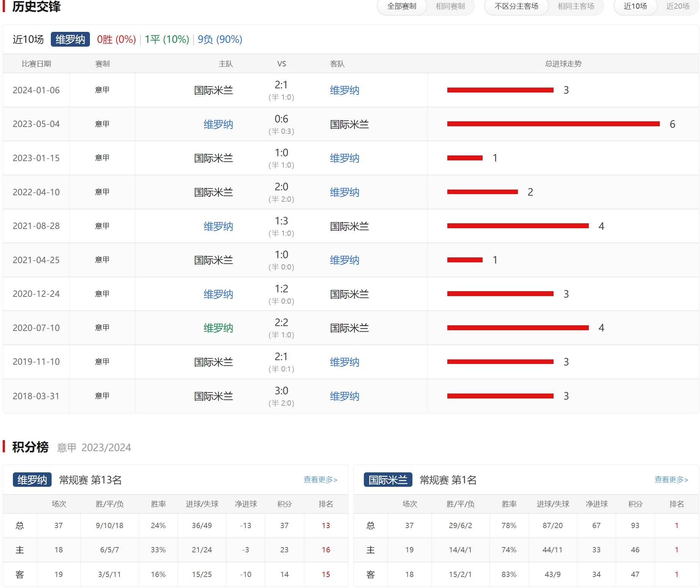700x588 pixels.
Task: Click 常规赛 第1名 label
Action: 448,480
